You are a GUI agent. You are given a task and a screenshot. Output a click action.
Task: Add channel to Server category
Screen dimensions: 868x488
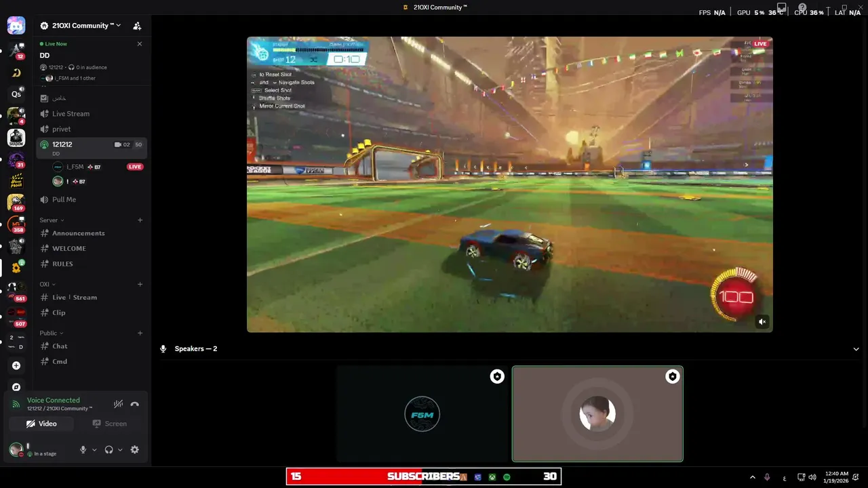(x=140, y=220)
